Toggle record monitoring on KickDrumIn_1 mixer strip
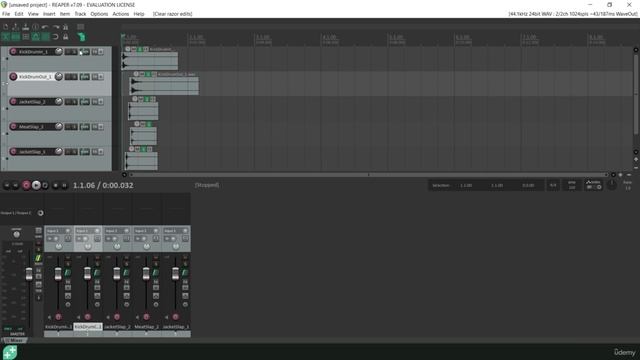This screenshot has height=360, width=640. 49,317
